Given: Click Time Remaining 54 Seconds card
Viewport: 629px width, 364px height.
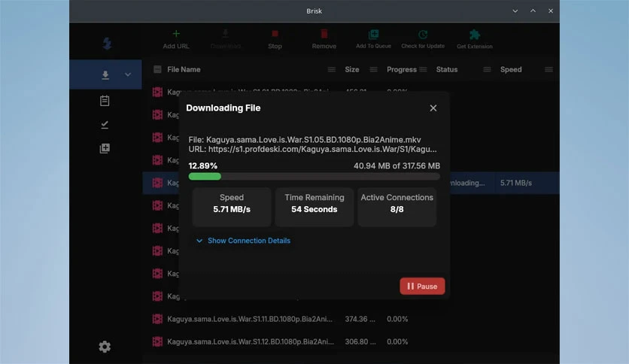Looking at the screenshot, I should point(314,207).
